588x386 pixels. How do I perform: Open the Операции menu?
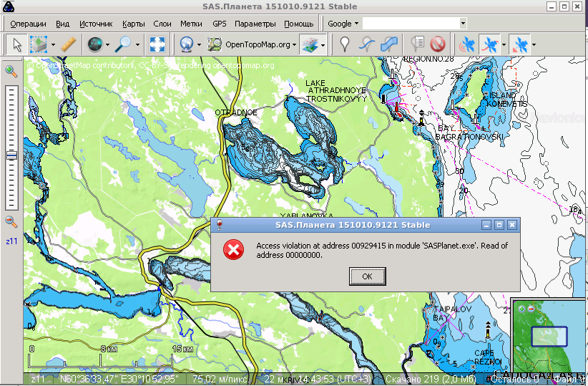tap(28, 24)
